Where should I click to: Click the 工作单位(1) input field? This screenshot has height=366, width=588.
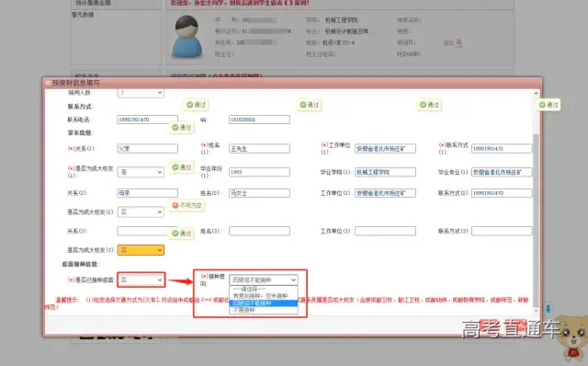(385, 149)
